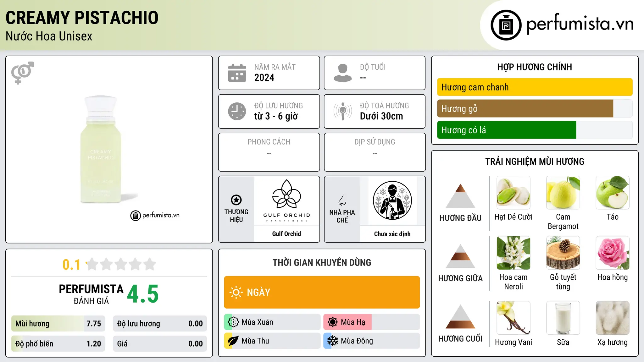The image size is (644, 362).
Task: Open the Gulf Orchid brand name link
Action: (286, 234)
